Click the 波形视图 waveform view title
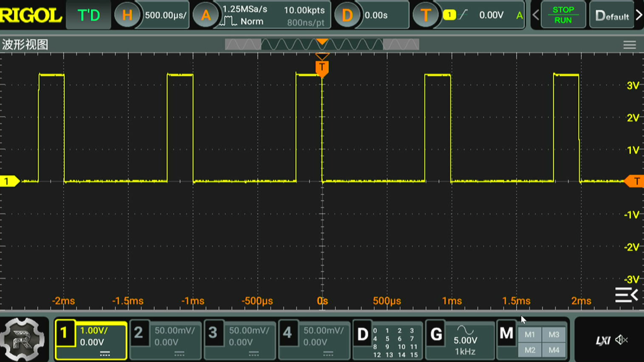Viewport: 644px width, 362px height. coord(25,44)
